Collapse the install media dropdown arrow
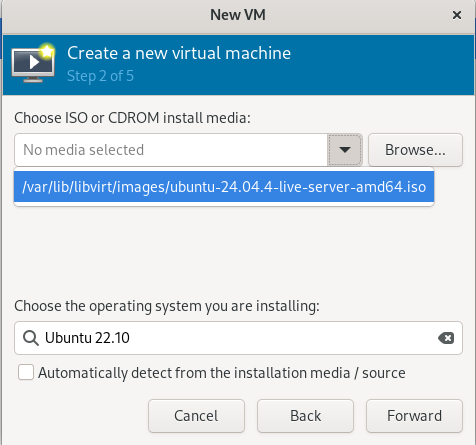The height and width of the screenshot is (445, 476). coord(345,150)
